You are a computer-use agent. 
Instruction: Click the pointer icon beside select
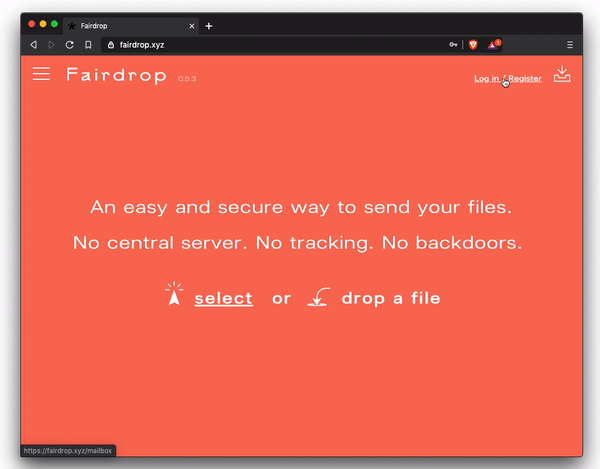(x=174, y=293)
